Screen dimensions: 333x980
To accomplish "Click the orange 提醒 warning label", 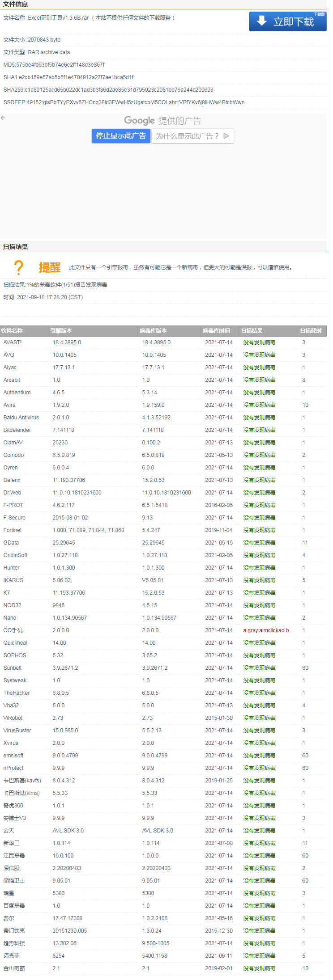I will 50,267.
